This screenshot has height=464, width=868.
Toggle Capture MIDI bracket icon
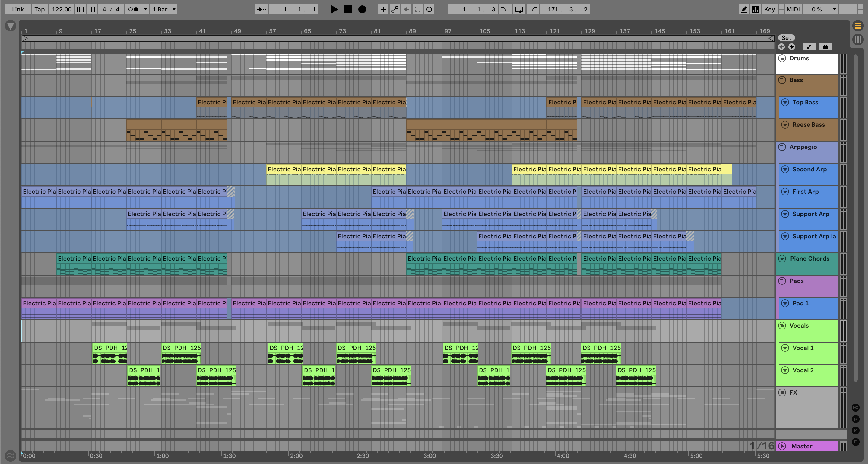point(417,9)
